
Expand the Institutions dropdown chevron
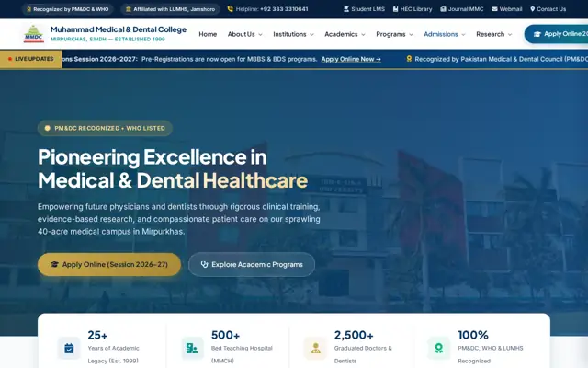tap(312, 35)
